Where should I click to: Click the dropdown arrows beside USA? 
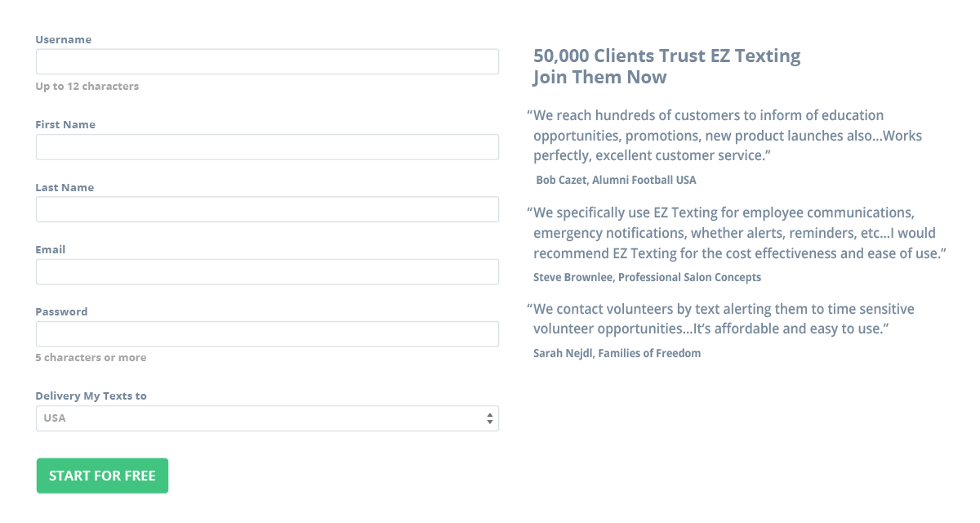(490, 418)
